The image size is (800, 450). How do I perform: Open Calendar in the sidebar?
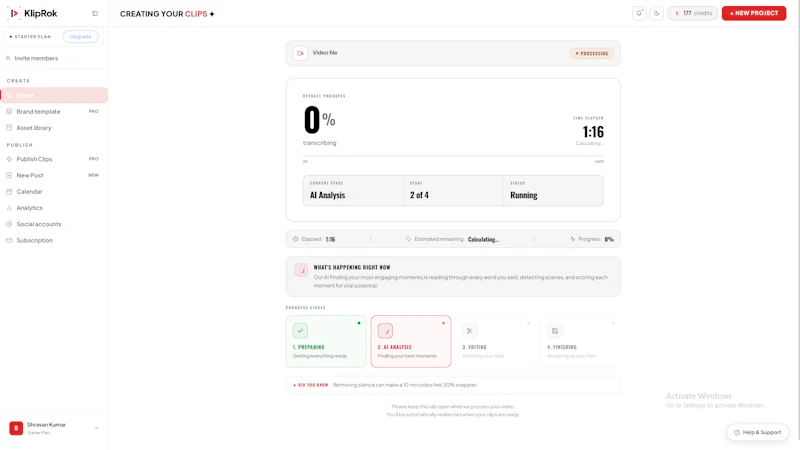pos(54,192)
